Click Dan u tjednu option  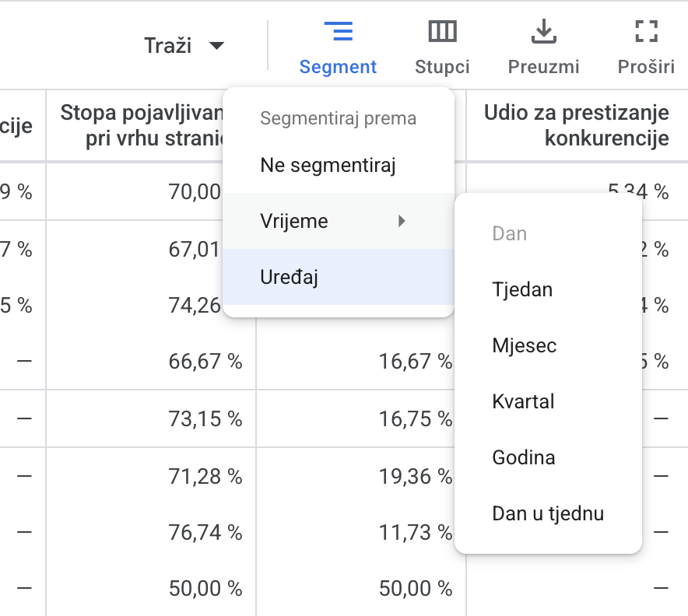click(x=548, y=514)
